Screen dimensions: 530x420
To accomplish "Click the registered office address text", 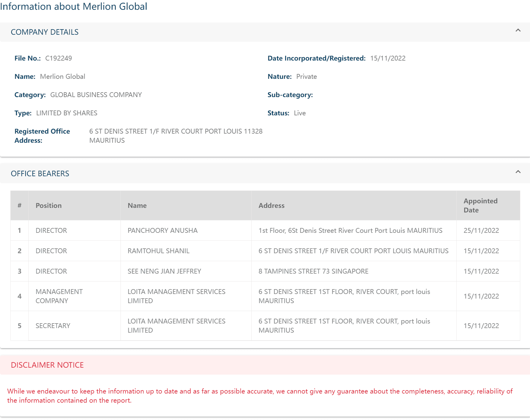I will click(x=176, y=136).
